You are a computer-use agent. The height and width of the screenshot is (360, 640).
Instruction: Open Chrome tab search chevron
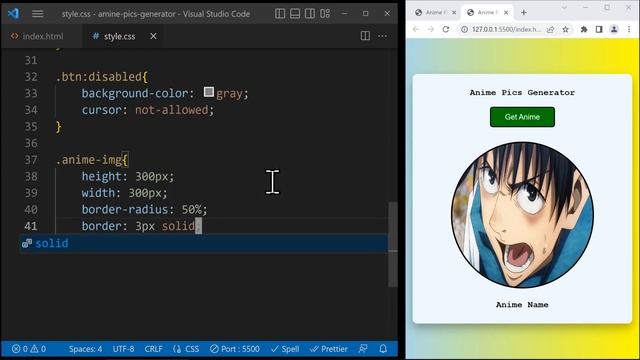(564, 8)
